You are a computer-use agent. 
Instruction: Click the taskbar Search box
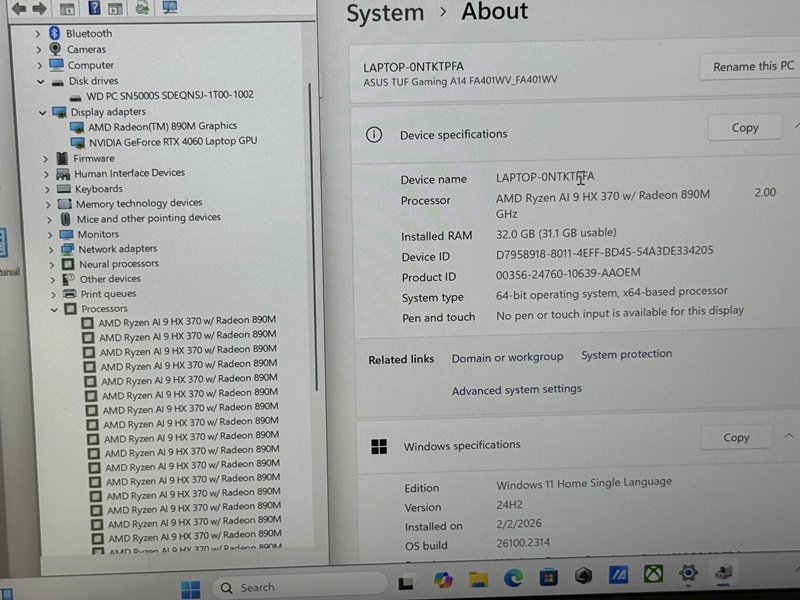click(x=300, y=587)
